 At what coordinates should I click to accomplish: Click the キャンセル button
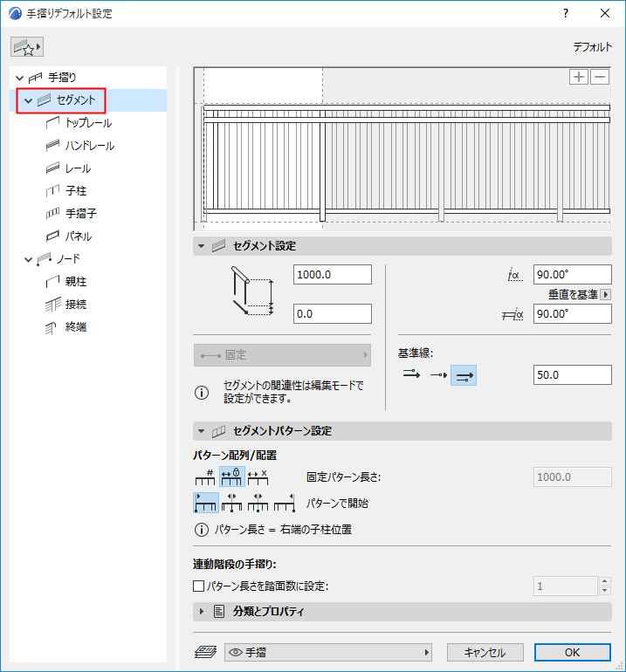click(485, 652)
